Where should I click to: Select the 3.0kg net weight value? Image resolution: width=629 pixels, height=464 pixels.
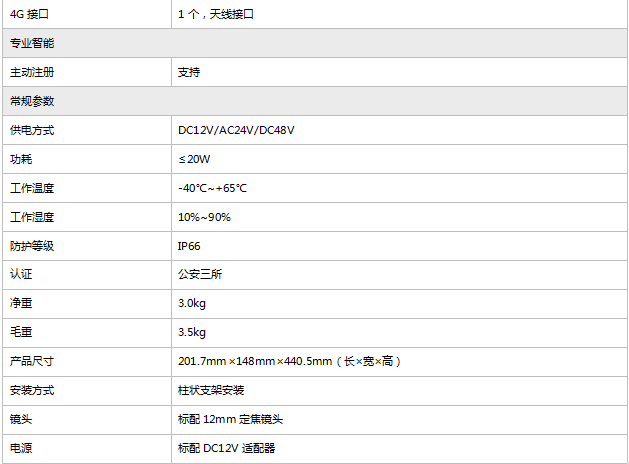click(x=192, y=303)
